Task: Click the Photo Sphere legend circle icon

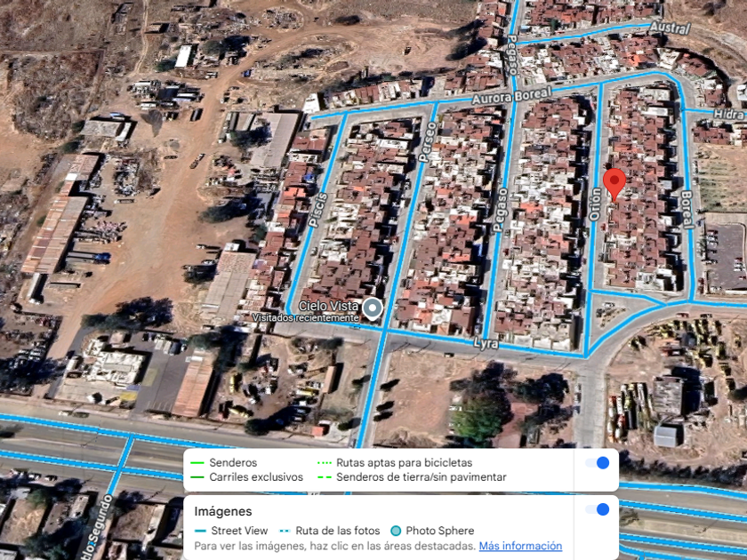Action: point(396,531)
